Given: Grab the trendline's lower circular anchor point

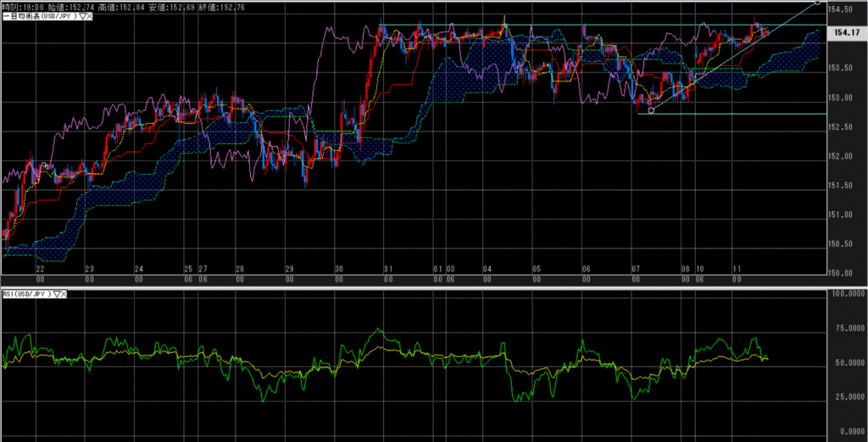Looking at the screenshot, I should pos(651,109).
